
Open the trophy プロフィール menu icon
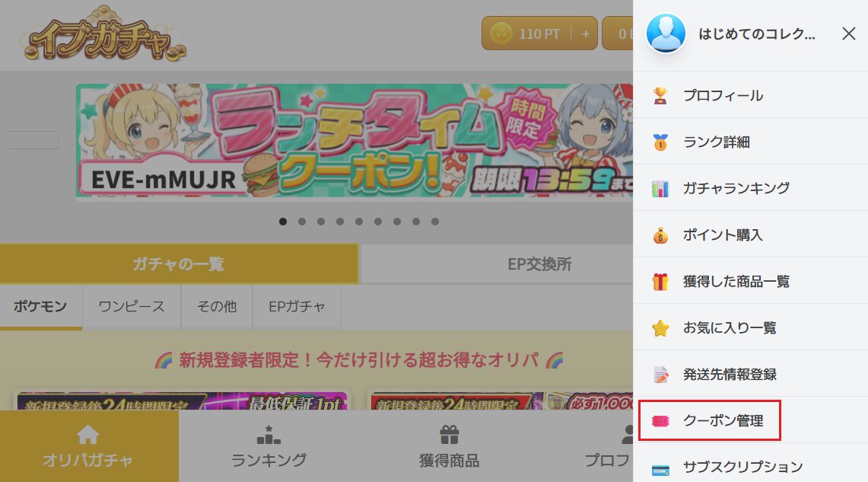pyautogui.click(x=660, y=96)
